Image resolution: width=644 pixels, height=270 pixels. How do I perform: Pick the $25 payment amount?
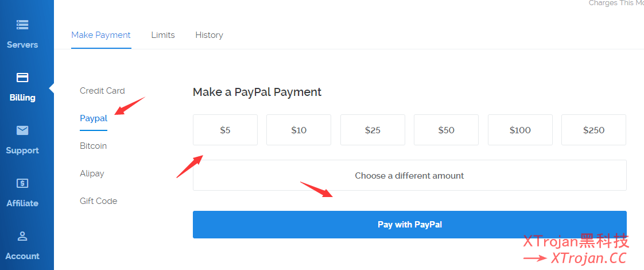tap(373, 130)
